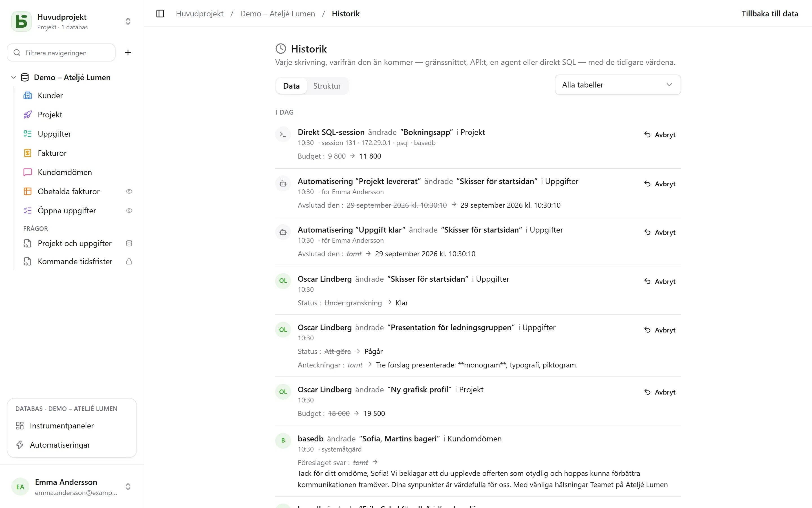Viewport: 812px width, 508px height.
Task: Click the robot icon for Projekt levererat automation
Action: coord(283,183)
